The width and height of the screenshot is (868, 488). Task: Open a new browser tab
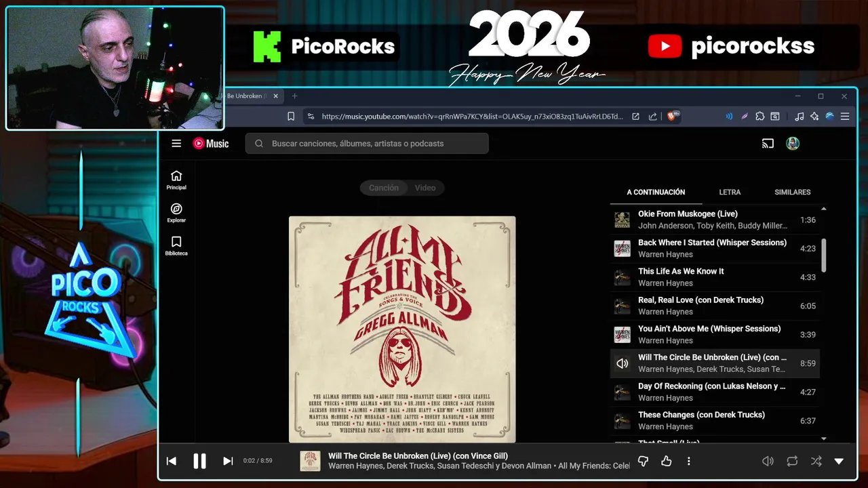click(294, 96)
